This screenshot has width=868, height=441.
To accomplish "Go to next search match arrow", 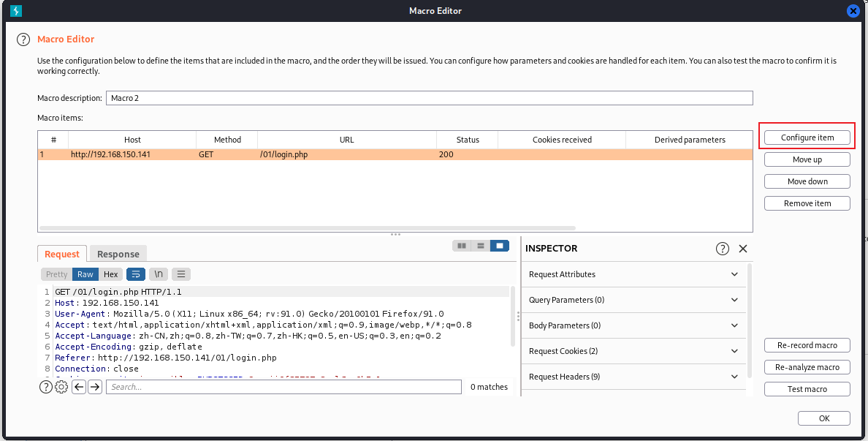I will (95, 386).
